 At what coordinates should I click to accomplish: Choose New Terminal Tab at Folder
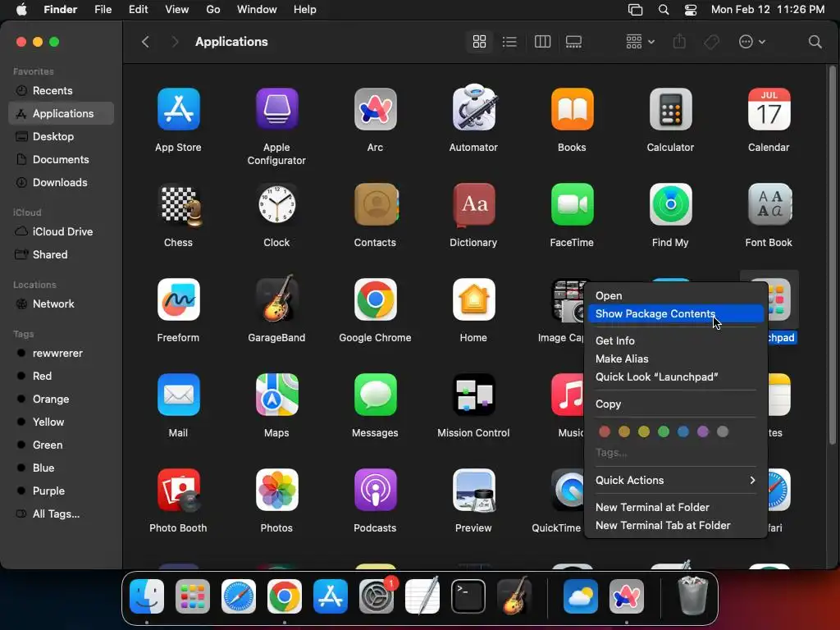[x=676, y=526]
